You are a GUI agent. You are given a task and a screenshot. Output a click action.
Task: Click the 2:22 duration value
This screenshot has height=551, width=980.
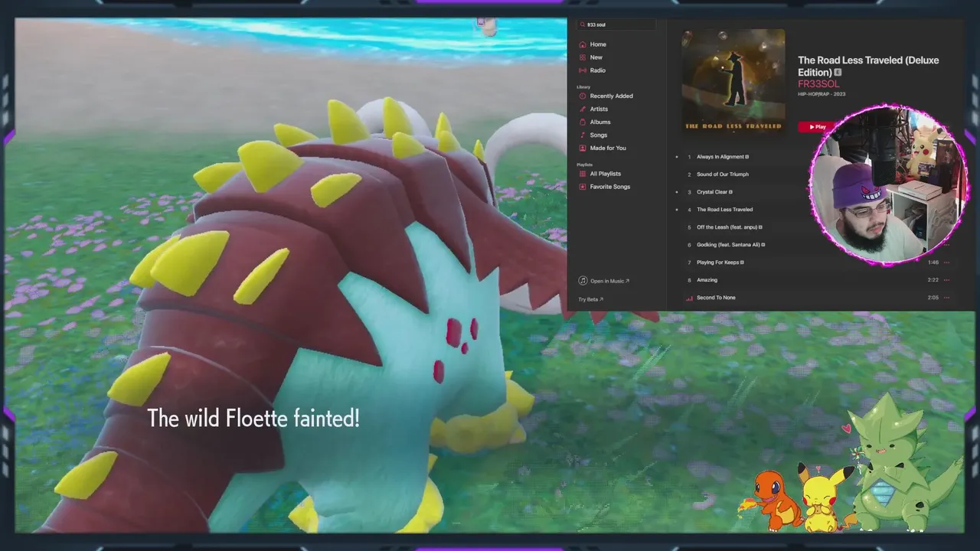[933, 280]
